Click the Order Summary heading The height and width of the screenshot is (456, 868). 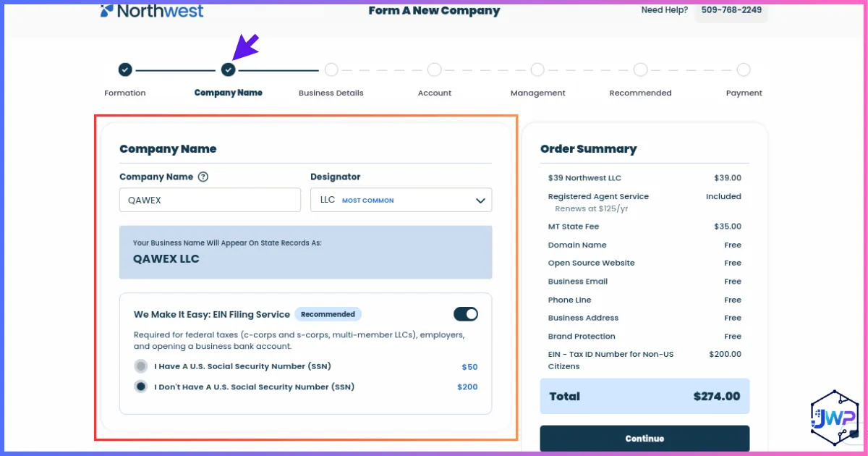coord(589,149)
